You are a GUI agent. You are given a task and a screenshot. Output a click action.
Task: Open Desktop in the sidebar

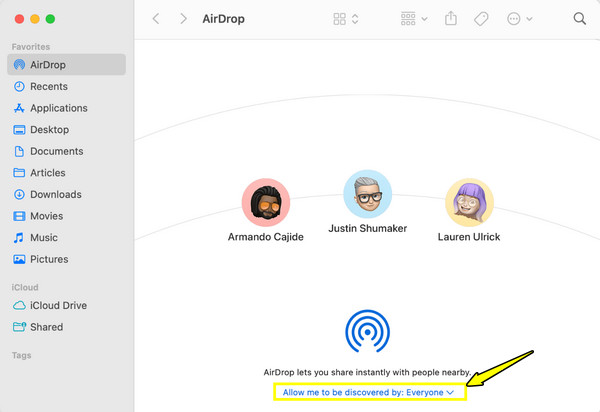[66, 130]
